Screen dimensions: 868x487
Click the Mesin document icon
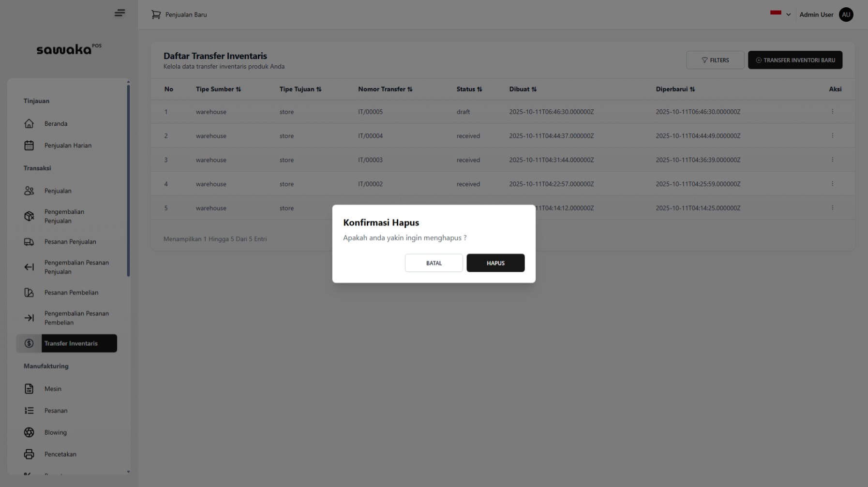coord(29,389)
